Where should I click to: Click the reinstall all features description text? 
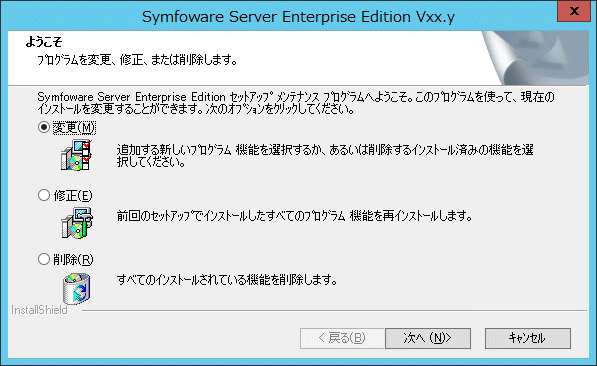294,216
